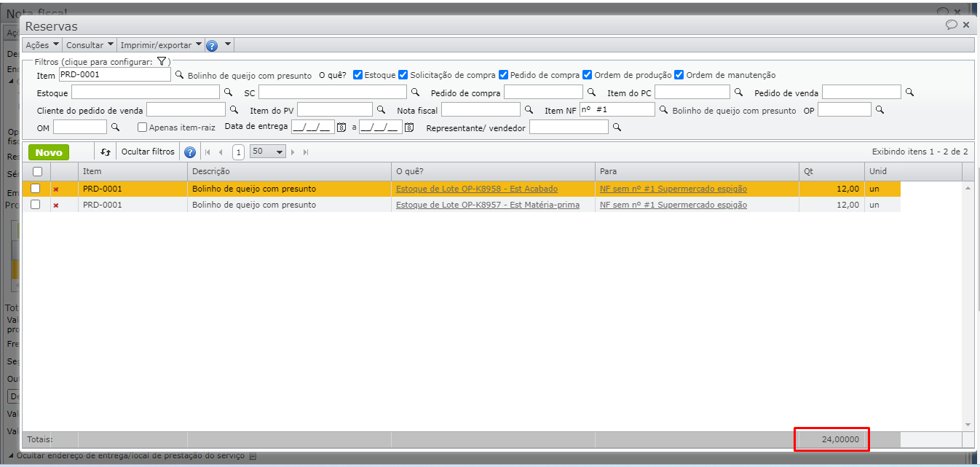Click the green Novo button
The image size is (980, 467).
point(49,152)
